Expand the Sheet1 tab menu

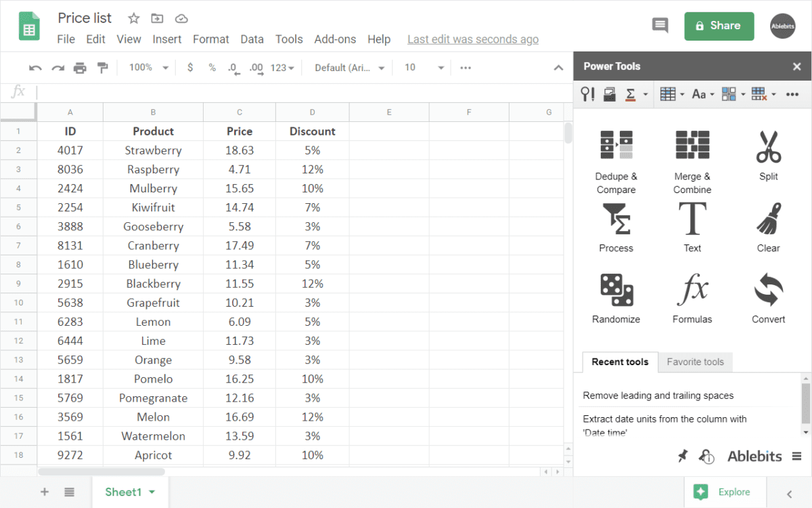click(x=152, y=492)
